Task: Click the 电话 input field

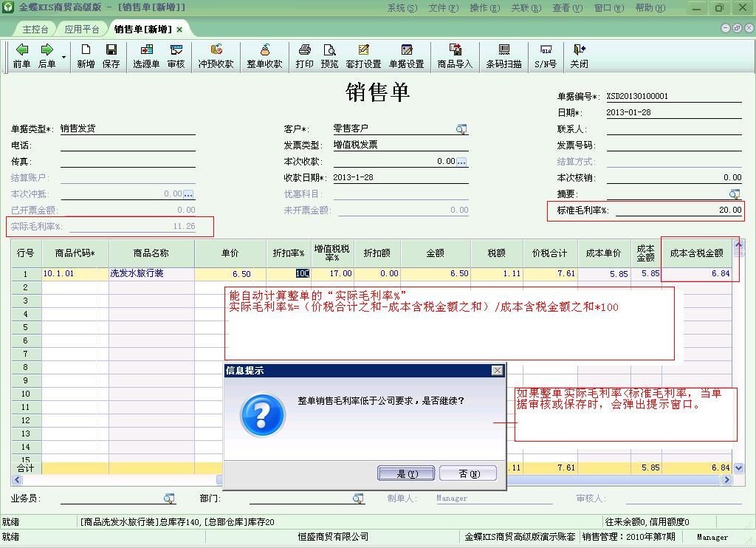Action: pyautogui.click(x=128, y=145)
